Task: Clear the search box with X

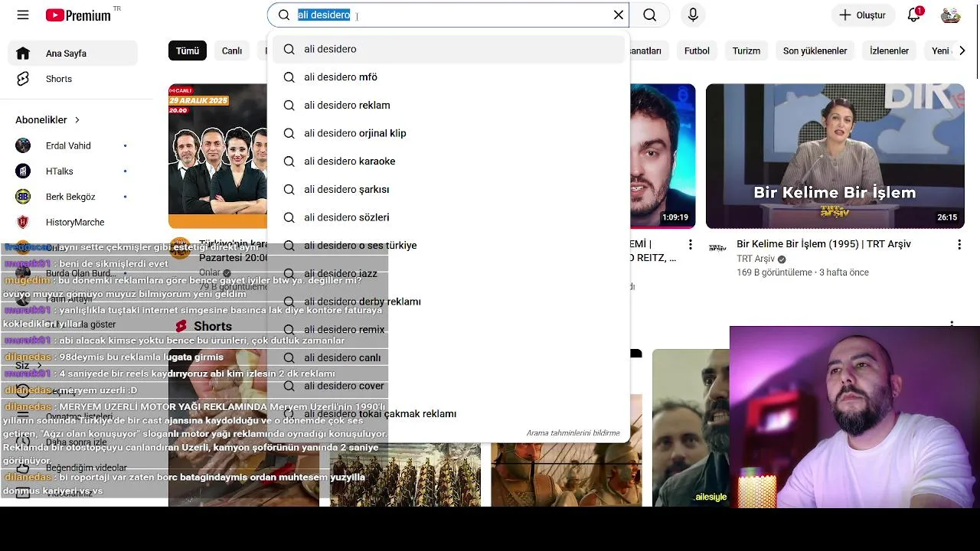Action: (x=619, y=15)
